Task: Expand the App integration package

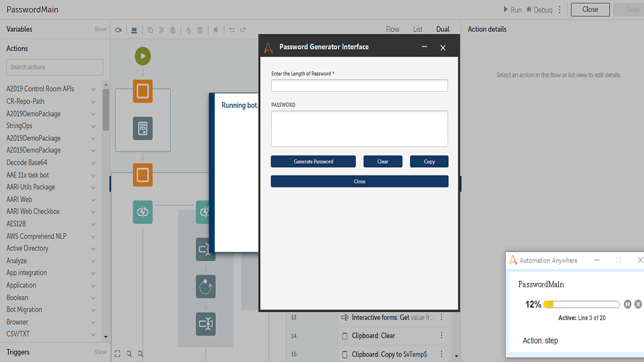Action: [x=93, y=274]
